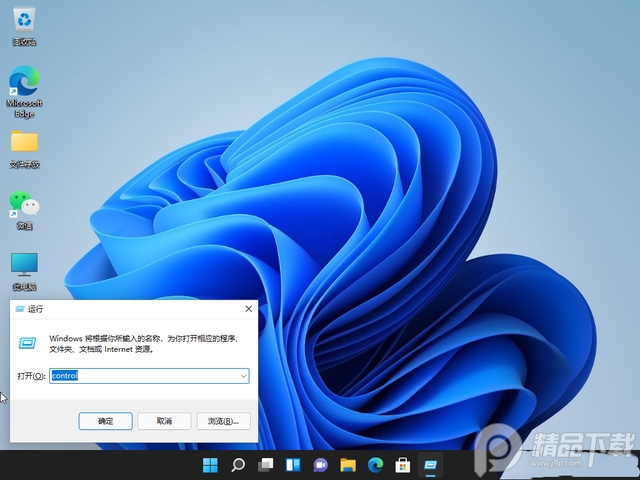Open taskbar Search magnifier
The height and width of the screenshot is (480, 640).
tap(238, 464)
